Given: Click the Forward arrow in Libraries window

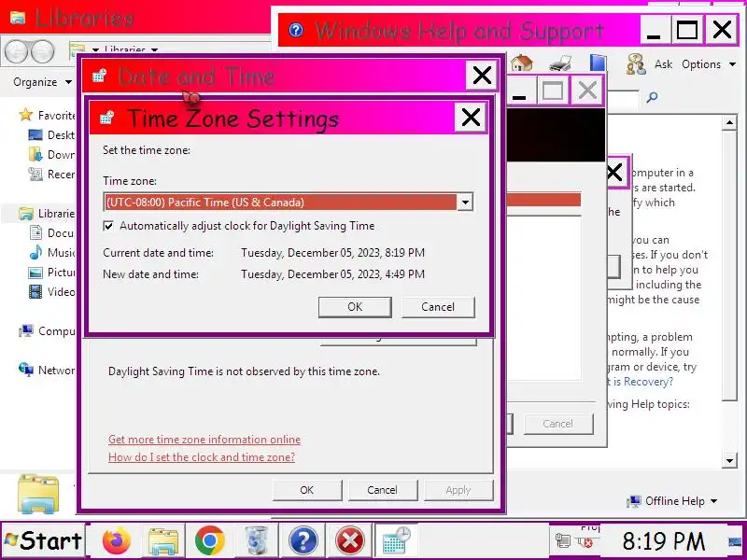Looking at the screenshot, I should point(42,51).
